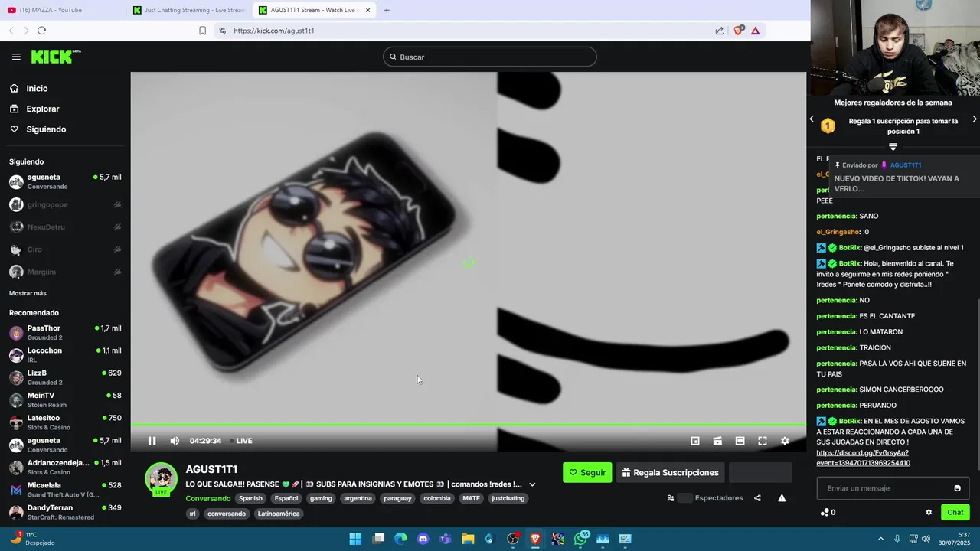Click AGUST1T1 streamer avatar
Viewport: 980px width, 551px height.
[162, 479]
